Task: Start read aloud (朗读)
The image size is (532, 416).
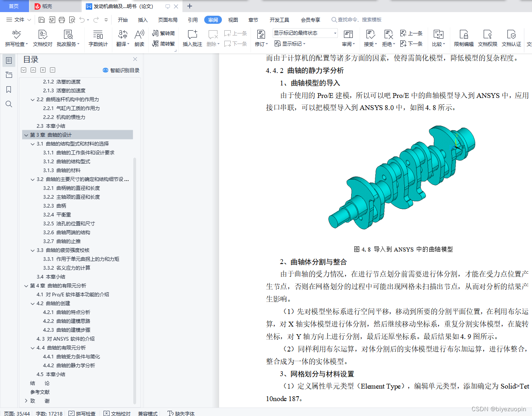Action: click(x=139, y=38)
